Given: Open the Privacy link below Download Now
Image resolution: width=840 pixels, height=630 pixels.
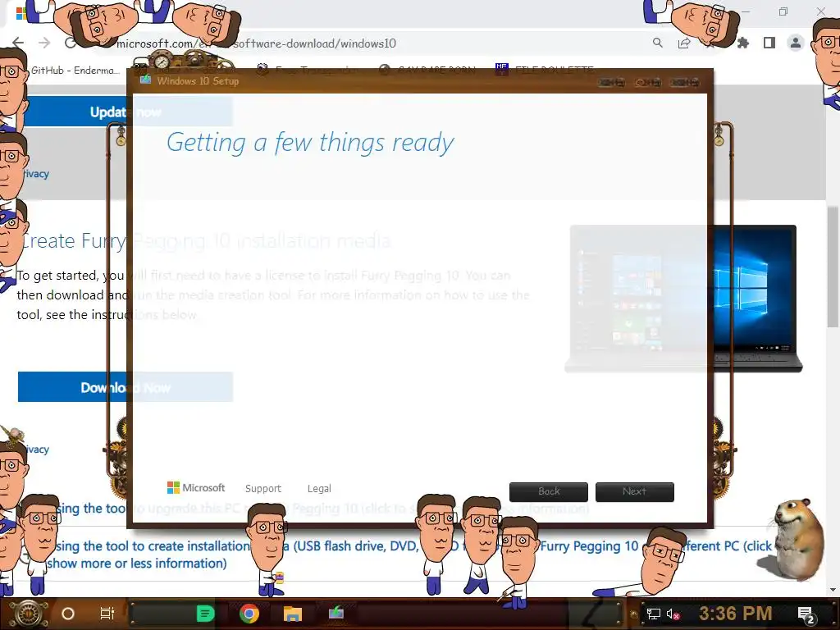Looking at the screenshot, I should pyautogui.click(x=37, y=449).
